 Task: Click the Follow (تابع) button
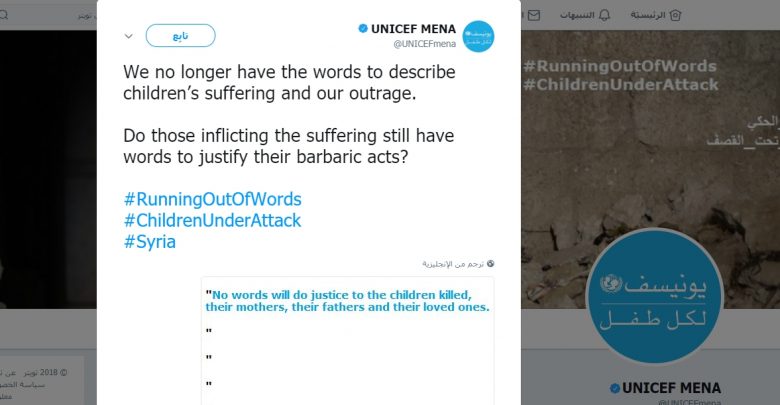(x=180, y=36)
